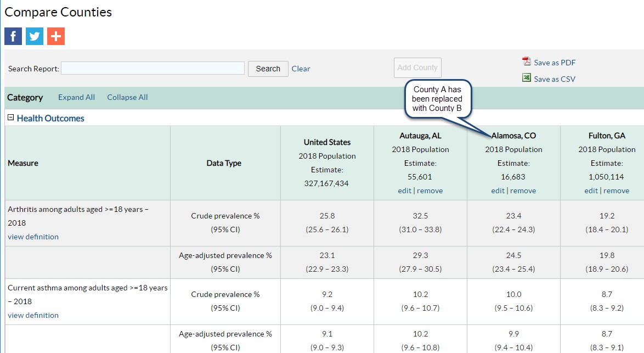The width and height of the screenshot is (644, 353).
Task: Edit the Alamosa, CO county
Action: [x=498, y=190]
